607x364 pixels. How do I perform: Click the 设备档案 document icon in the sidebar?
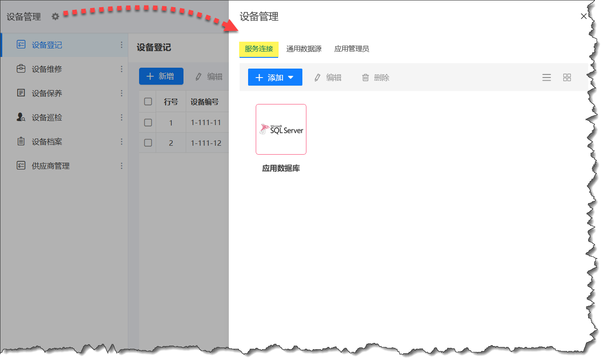(21, 141)
